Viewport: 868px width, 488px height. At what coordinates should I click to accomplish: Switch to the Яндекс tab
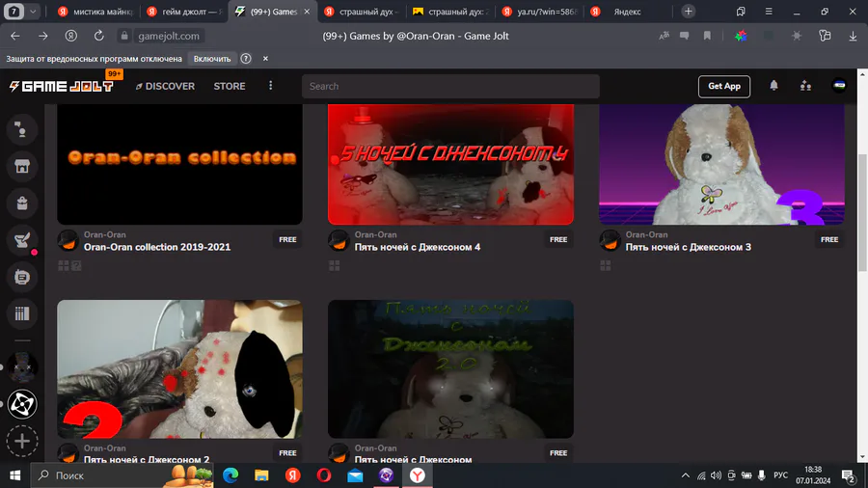point(627,12)
